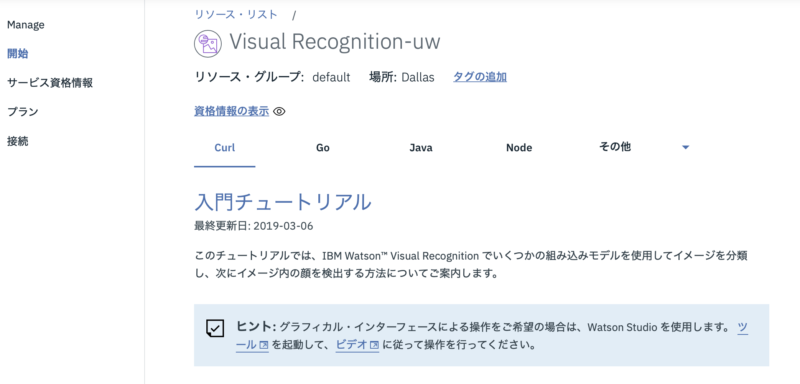800x384 pixels.
Task: Click the hint checkmark note icon
Action: pyautogui.click(x=215, y=328)
